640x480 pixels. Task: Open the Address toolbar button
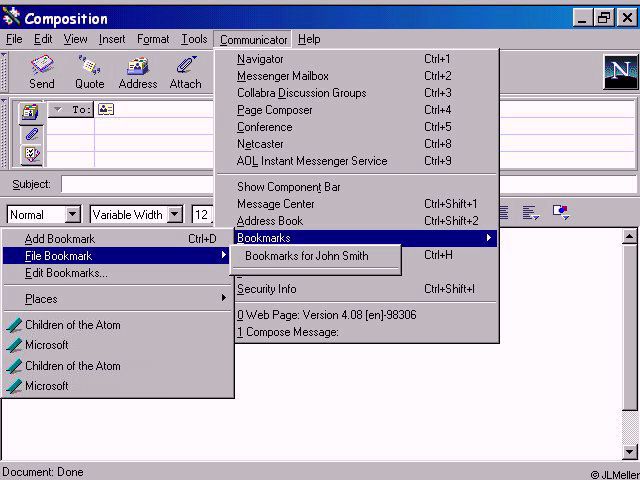point(138,72)
